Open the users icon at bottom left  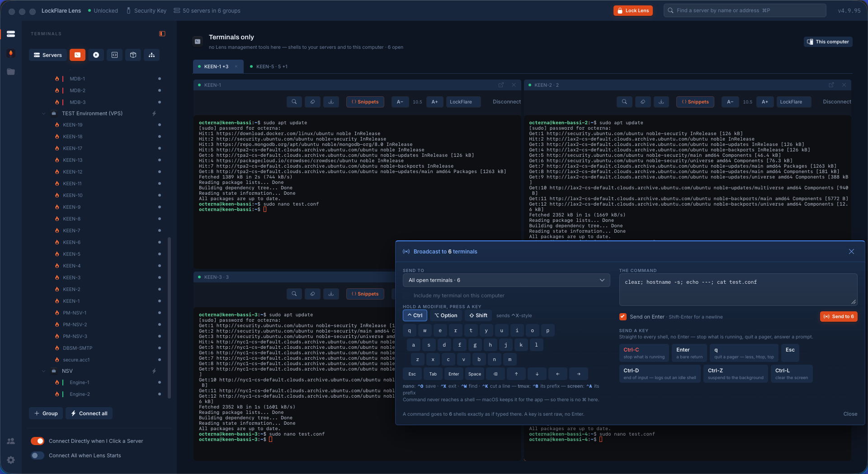pos(11,441)
